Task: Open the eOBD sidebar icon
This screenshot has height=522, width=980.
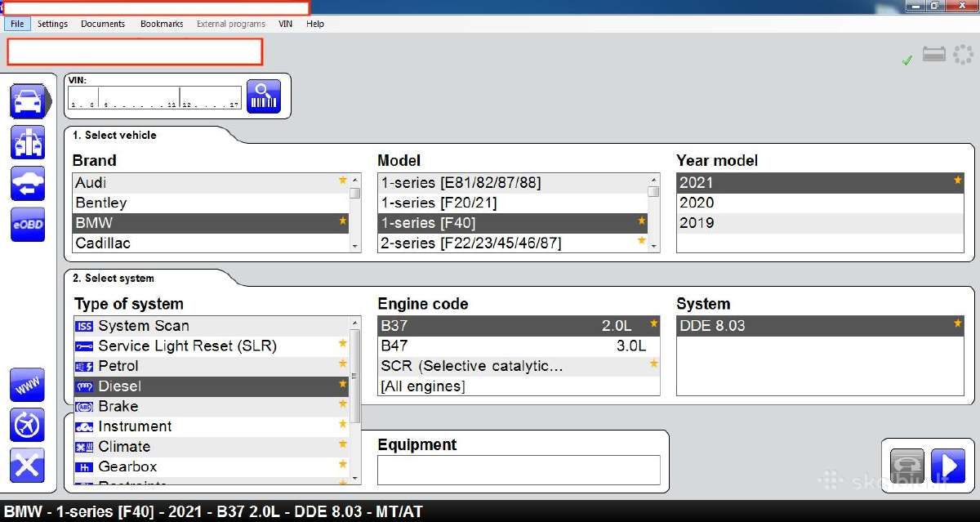Action: pyautogui.click(x=28, y=225)
